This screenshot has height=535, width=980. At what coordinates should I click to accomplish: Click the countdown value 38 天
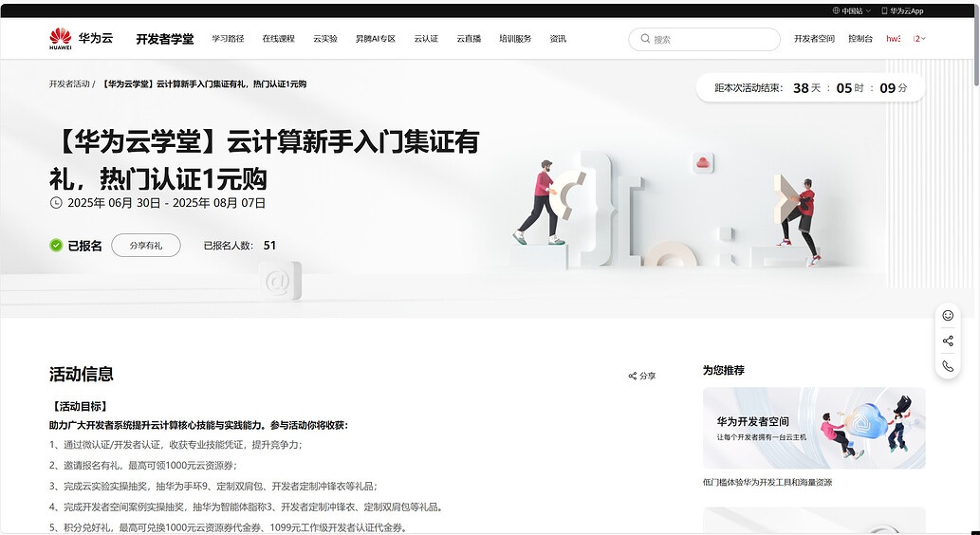tap(807, 88)
